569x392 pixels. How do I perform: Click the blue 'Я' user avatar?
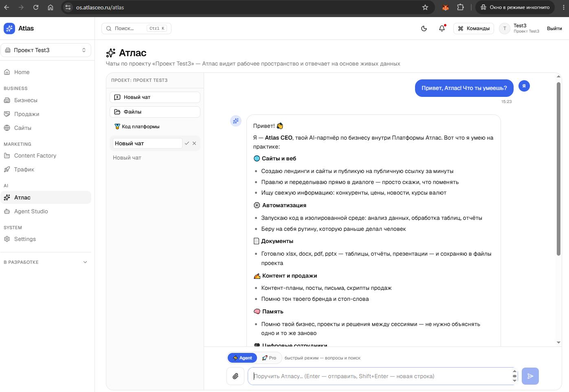524,86
